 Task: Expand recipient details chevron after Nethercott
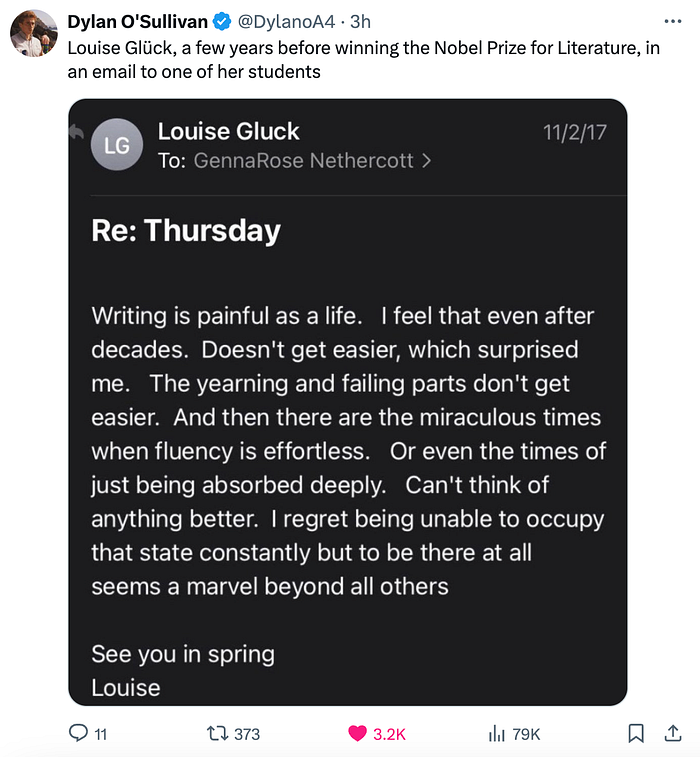(426, 161)
